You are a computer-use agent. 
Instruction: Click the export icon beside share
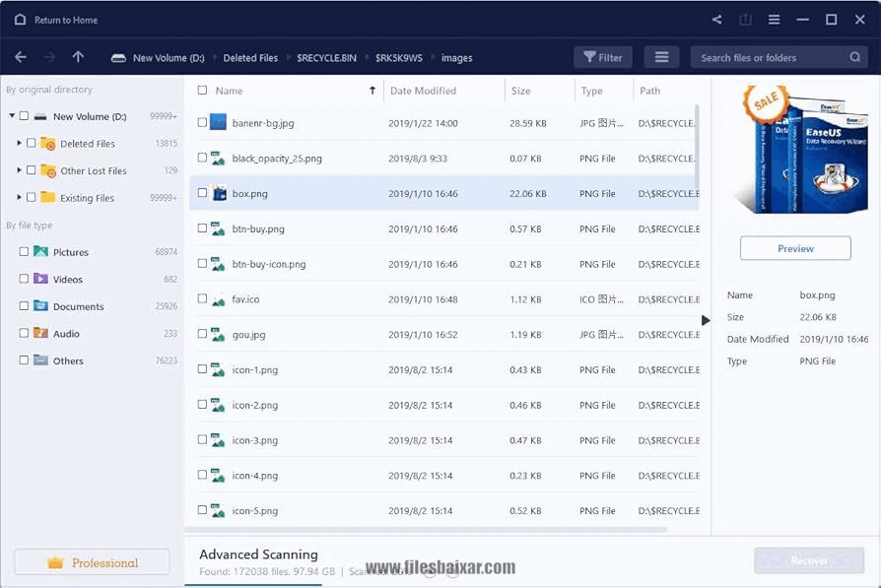[x=746, y=20]
